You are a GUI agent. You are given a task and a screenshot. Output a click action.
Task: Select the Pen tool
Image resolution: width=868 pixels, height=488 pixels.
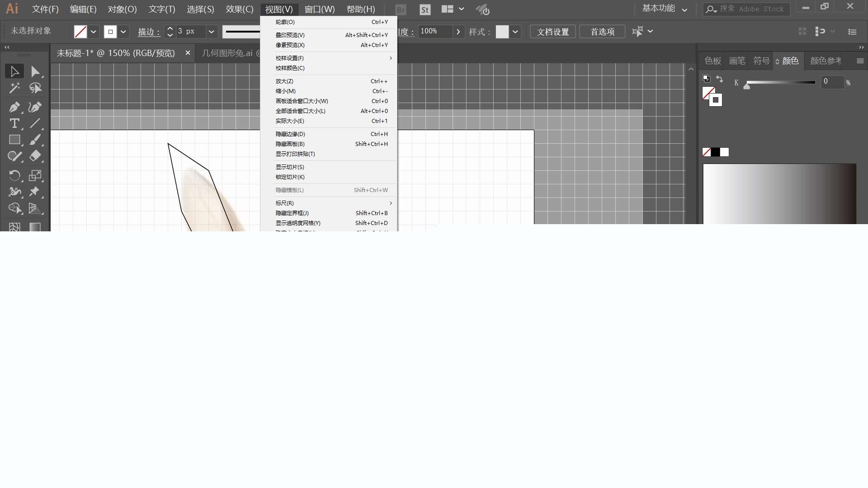tap(14, 107)
